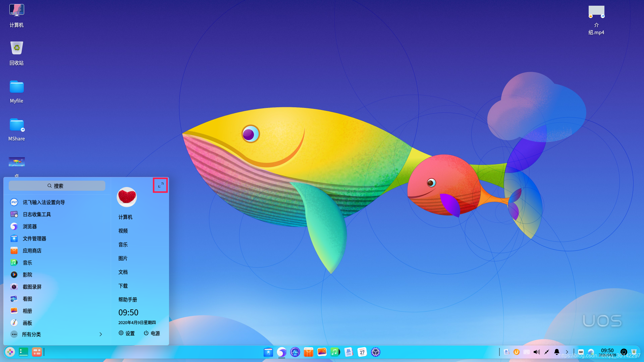Select the 介绍.mp4 file on desktop
Screen dimensions: 644x362
coord(596,20)
